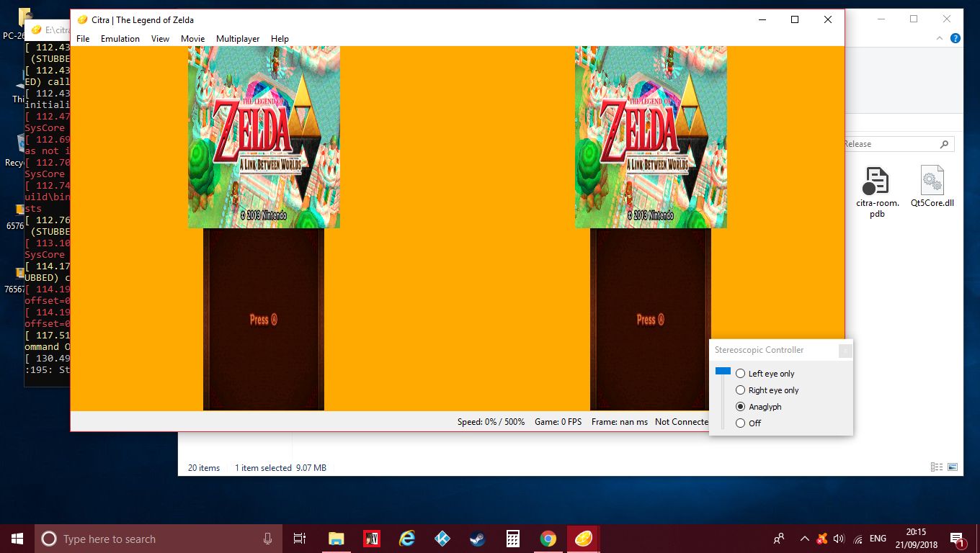Switch File Explorer to large icons view
980x553 pixels.
coord(952,467)
